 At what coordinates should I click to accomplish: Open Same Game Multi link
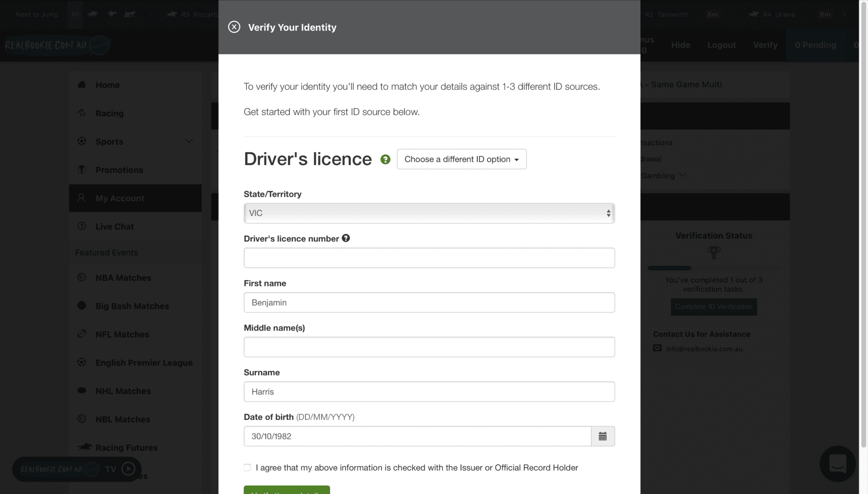[x=686, y=84]
